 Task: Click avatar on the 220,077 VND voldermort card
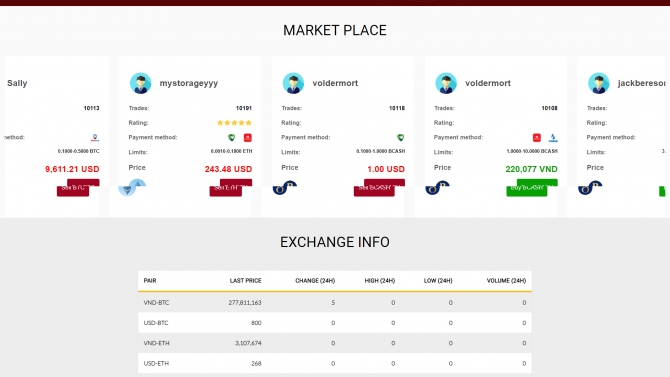point(446,83)
